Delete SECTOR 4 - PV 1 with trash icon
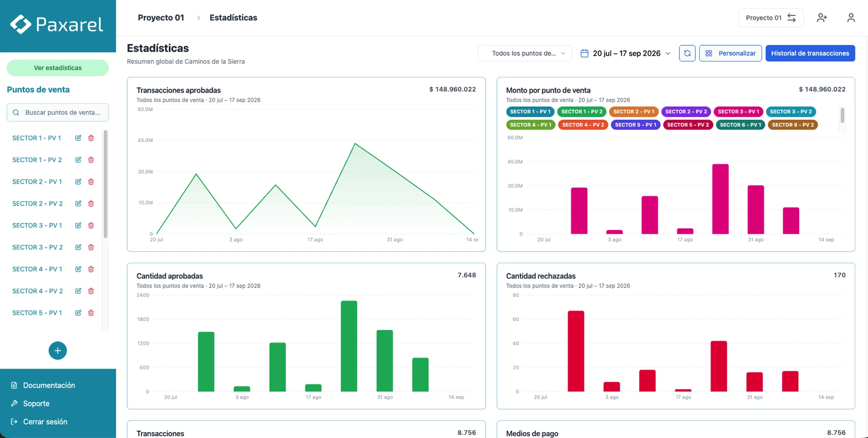This screenshot has width=868, height=438. 91,269
